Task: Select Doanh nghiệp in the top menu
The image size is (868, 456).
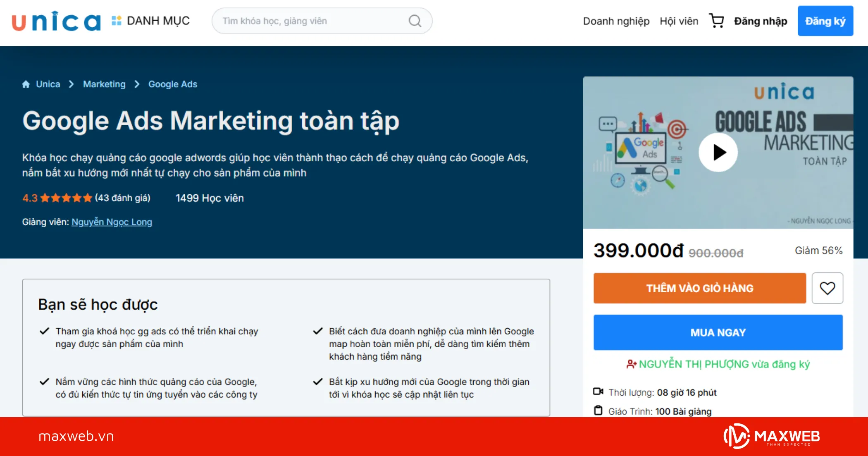Action: coord(616,21)
